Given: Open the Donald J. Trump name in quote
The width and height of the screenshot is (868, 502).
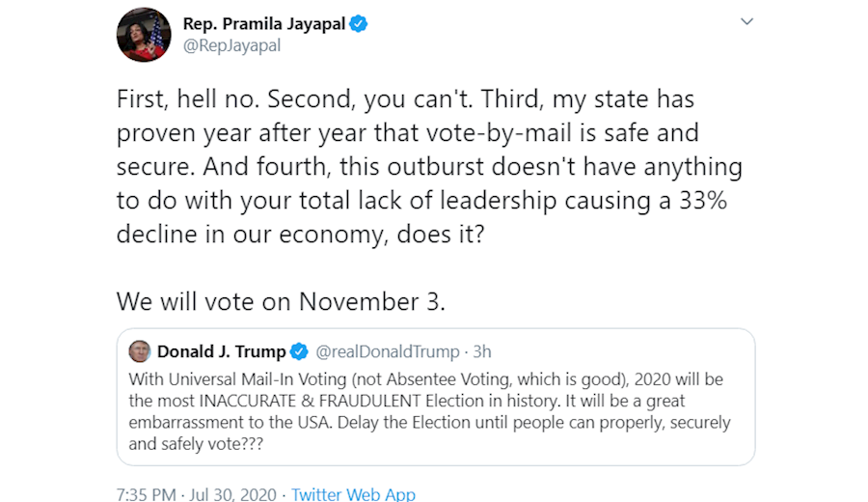Looking at the screenshot, I should pyautogui.click(x=221, y=351).
